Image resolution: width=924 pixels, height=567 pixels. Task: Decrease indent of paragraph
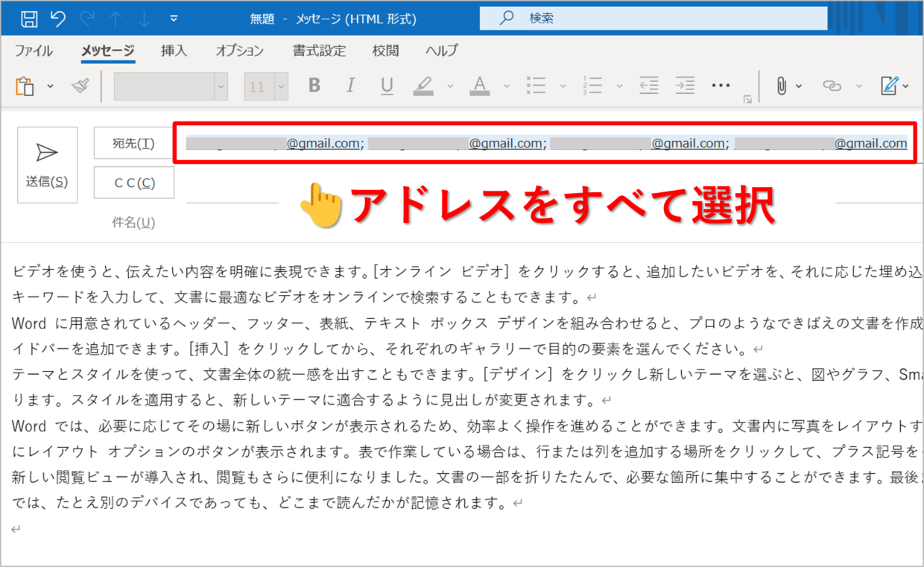coord(649,86)
